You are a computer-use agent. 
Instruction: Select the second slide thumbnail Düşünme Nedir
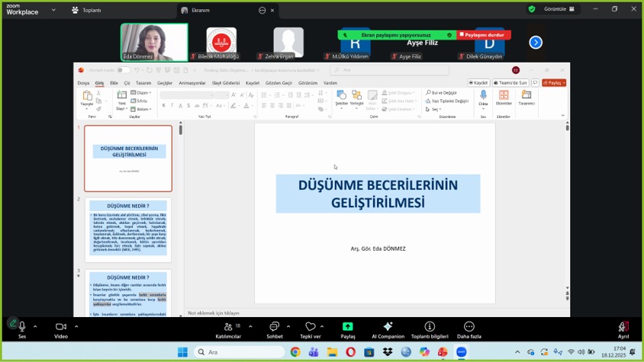click(x=128, y=228)
